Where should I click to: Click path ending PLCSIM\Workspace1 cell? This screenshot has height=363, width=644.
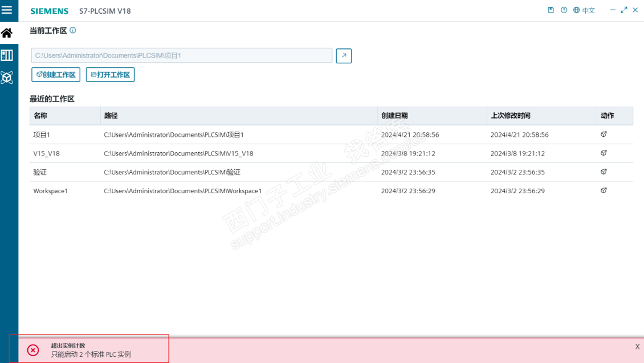(183, 191)
